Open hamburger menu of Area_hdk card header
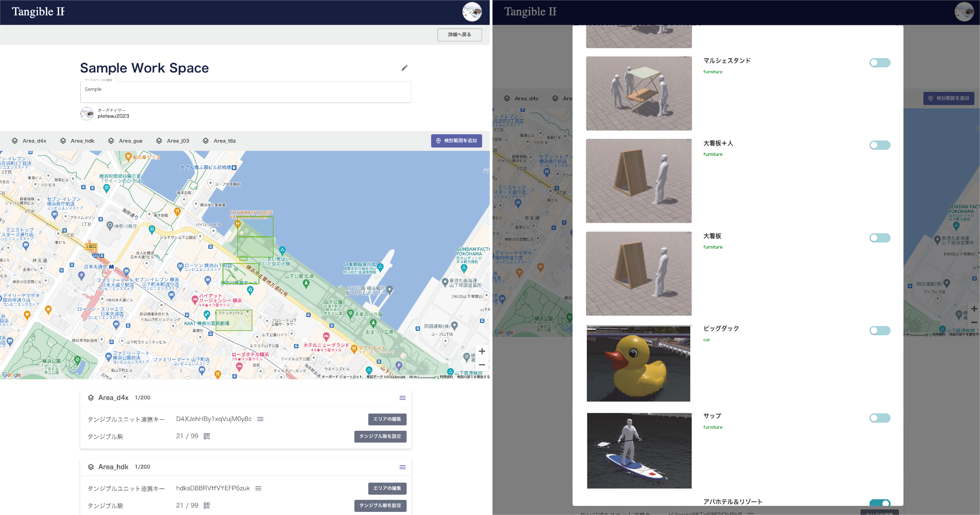Image resolution: width=980 pixels, height=515 pixels. tap(402, 467)
